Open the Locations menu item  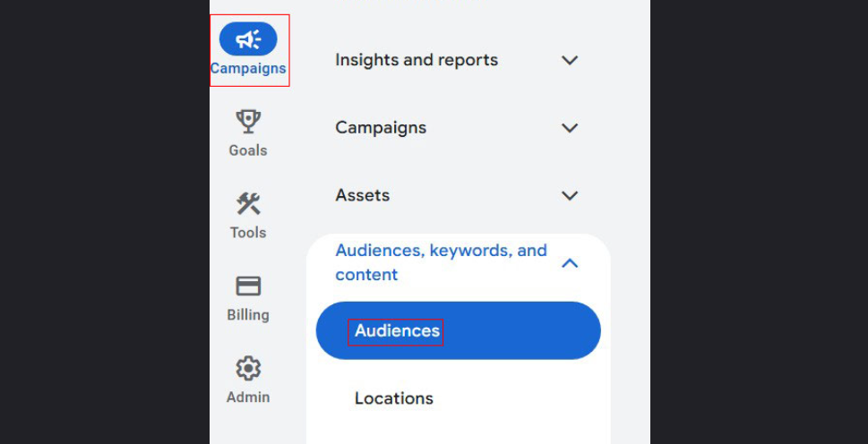(394, 398)
